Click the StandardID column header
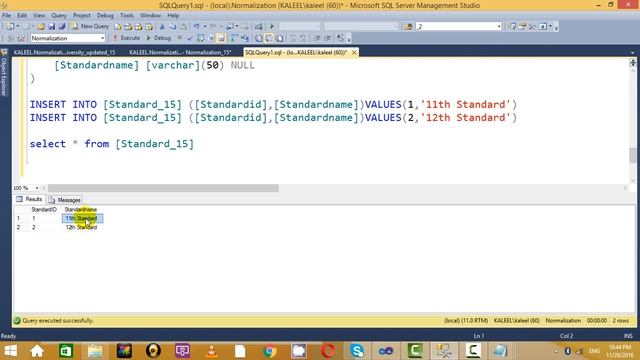The image size is (640, 360). (44, 209)
